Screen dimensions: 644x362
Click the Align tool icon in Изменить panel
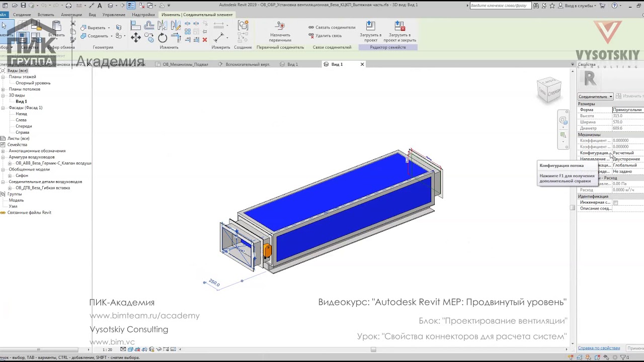tap(136, 26)
